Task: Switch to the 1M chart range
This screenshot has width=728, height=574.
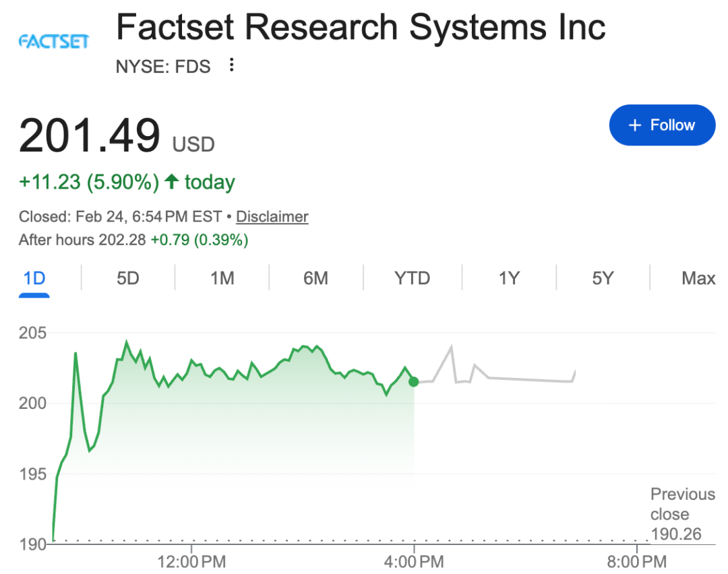Action: coord(222,278)
